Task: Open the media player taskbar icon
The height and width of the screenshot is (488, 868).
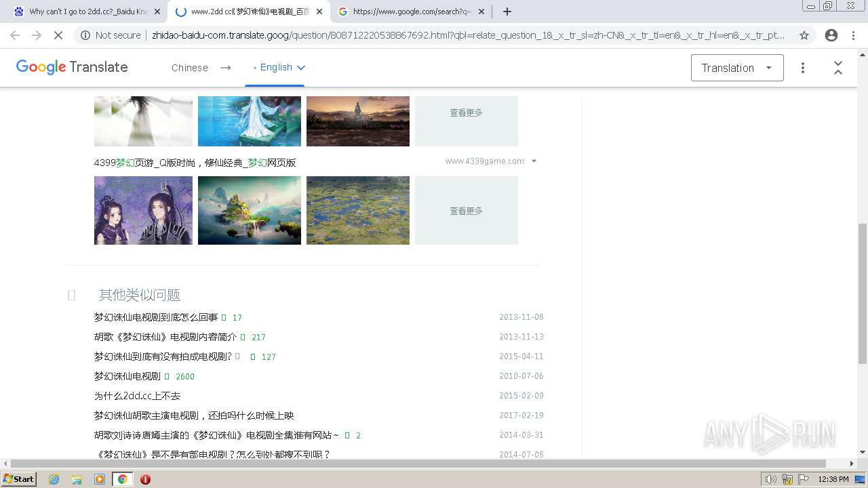Action: click(100, 479)
